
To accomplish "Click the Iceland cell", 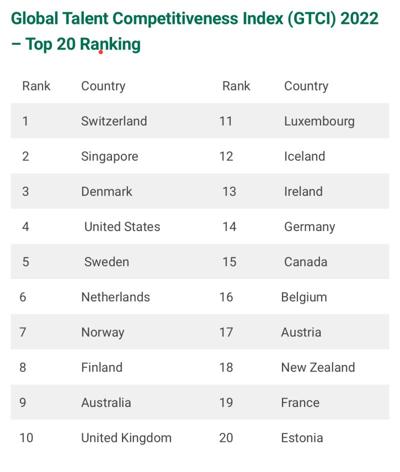I will click(x=305, y=156).
